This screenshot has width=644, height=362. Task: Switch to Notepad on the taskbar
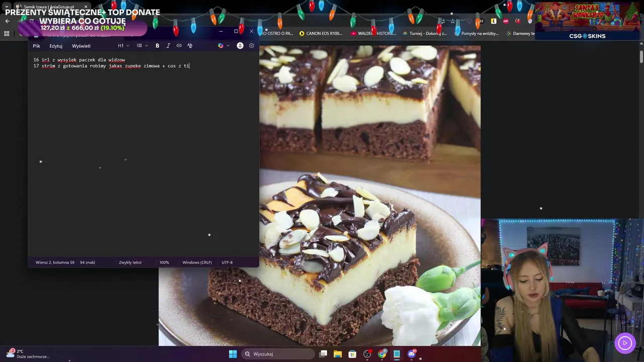(x=397, y=354)
